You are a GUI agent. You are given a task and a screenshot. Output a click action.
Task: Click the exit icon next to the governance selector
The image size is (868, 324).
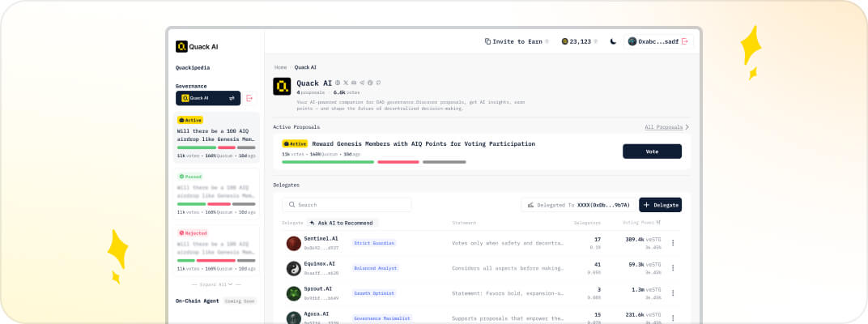click(x=249, y=98)
